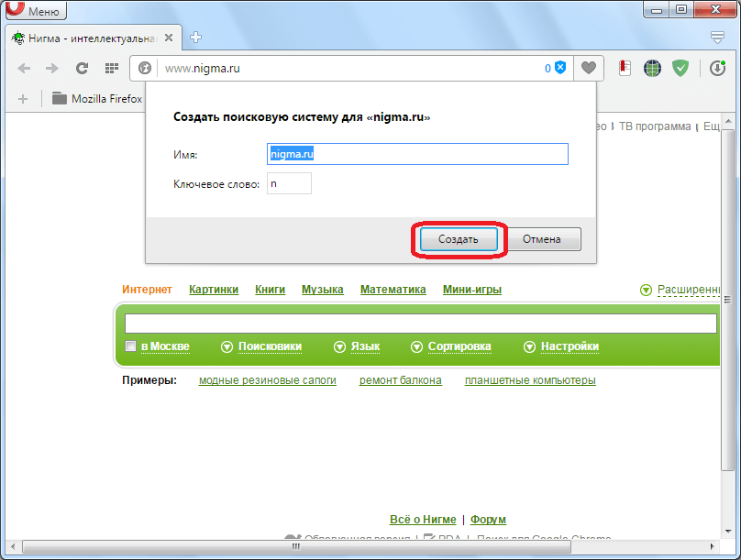This screenshot has width=741, height=560.
Task: Click the vertical scrollbar up arrow
Action: [728, 121]
